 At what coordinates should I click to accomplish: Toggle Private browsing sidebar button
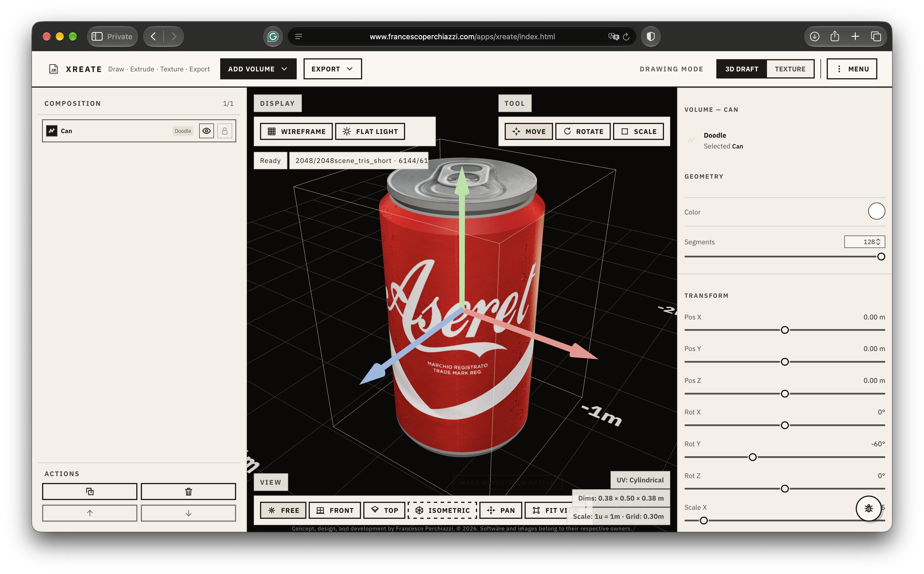pos(112,36)
